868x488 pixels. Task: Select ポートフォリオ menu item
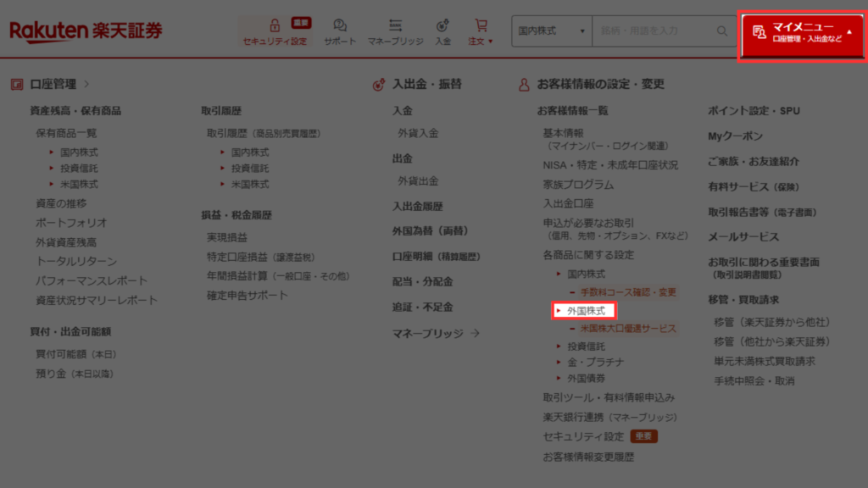[71, 222]
